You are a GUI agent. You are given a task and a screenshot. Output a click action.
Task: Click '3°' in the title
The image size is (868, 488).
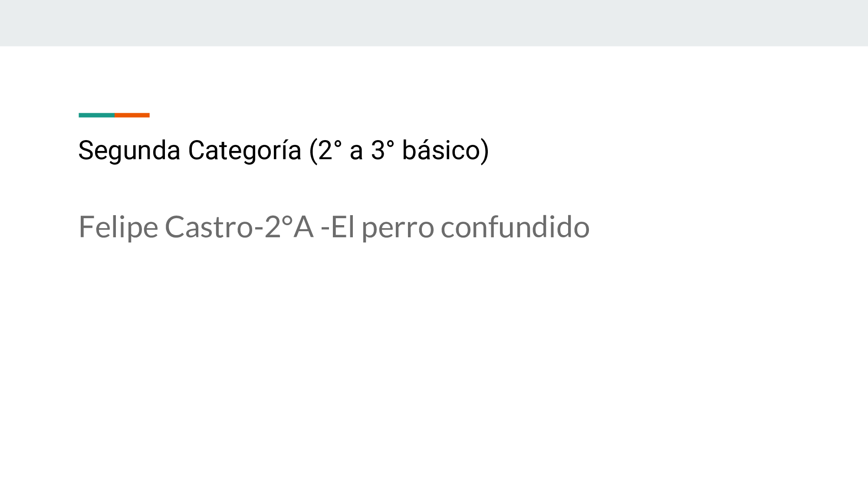coord(382,151)
